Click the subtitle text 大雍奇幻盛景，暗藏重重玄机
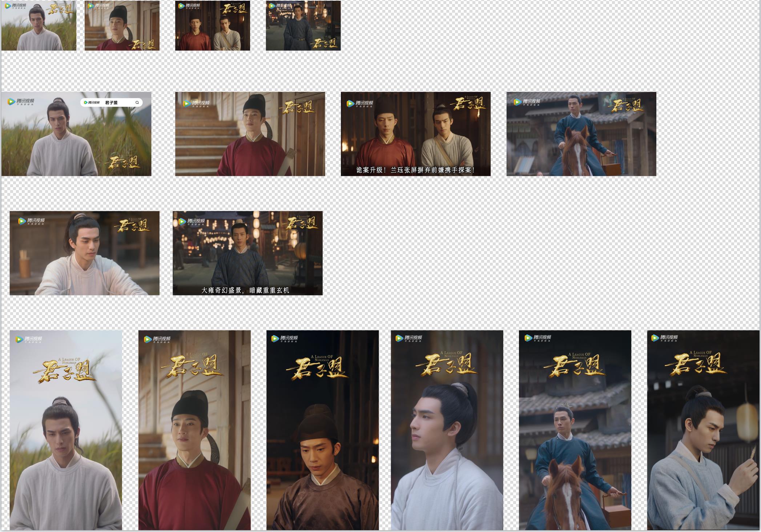 (245, 290)
